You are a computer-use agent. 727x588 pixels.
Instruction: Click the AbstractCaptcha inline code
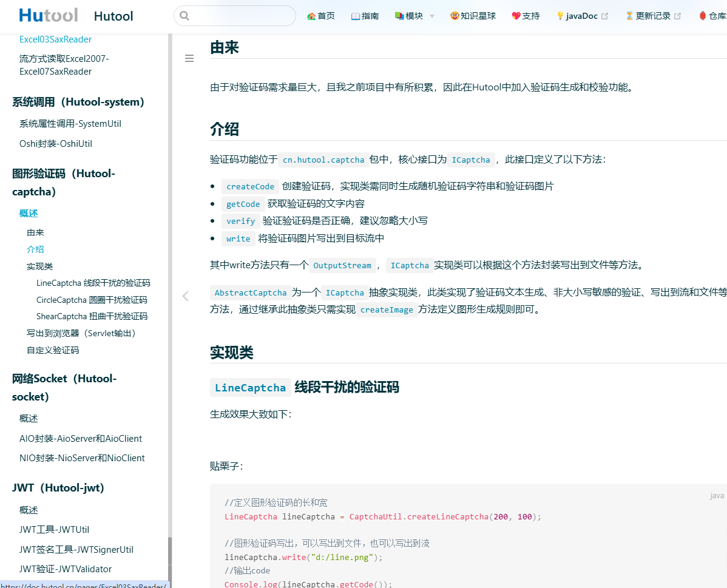click(251, 292)
